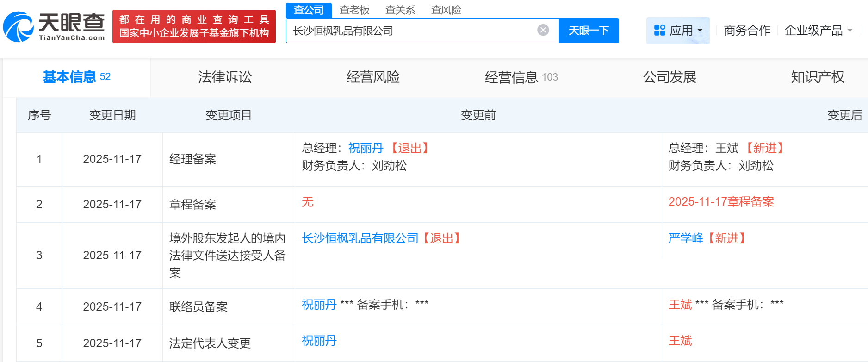Select the 境外股东发起人的境内法律文件送达接受人备案 cell
This screenshot has width=868, height=362.
click(228, 256)
